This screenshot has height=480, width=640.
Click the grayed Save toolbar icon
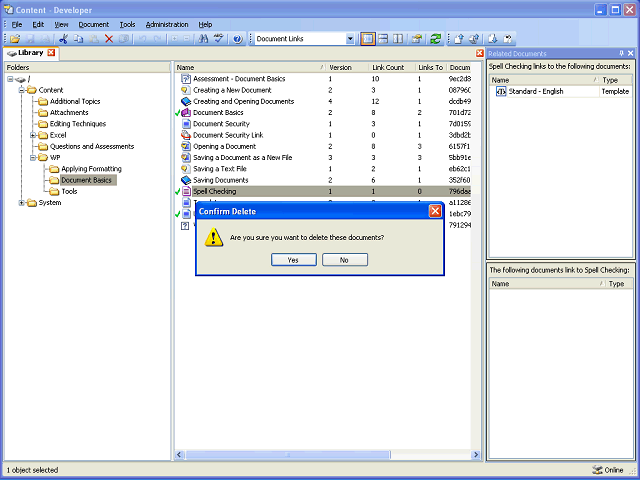tap(30, 39)
